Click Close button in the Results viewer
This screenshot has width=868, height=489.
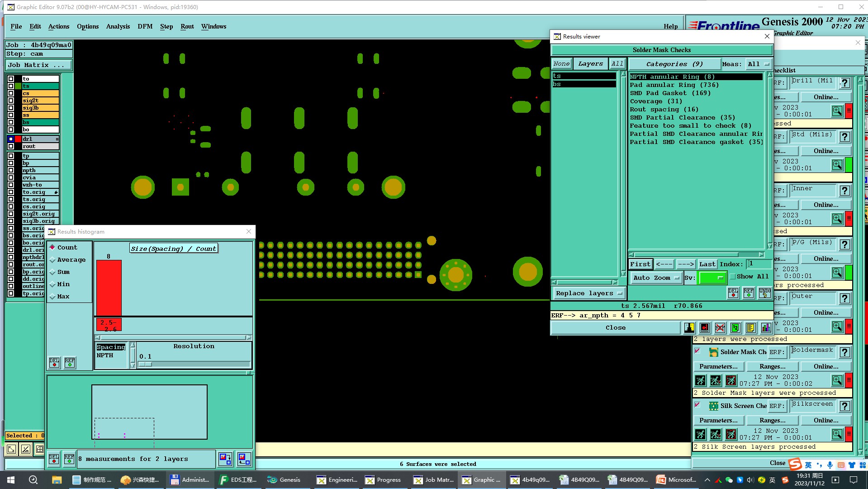(616, 327)
